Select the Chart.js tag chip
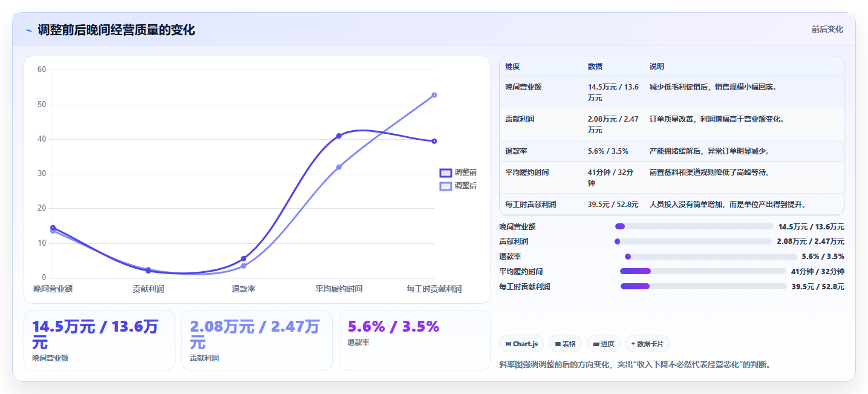The height and width of the screenshot is (394, 868). (x=522, y=344)
